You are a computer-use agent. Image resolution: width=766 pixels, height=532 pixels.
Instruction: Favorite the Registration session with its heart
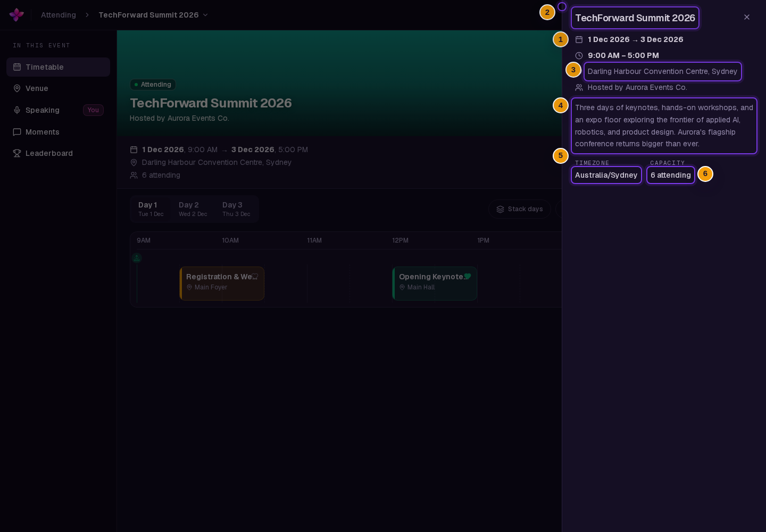click(x=255, y=276)
